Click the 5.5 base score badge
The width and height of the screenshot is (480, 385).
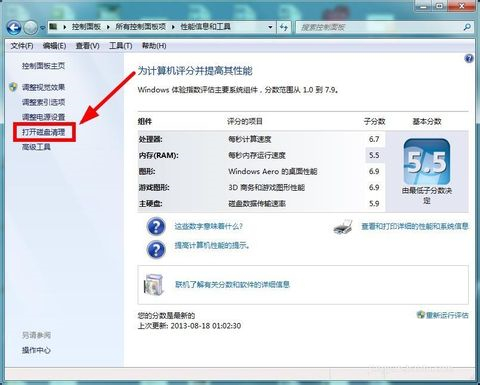coord(427,162)
